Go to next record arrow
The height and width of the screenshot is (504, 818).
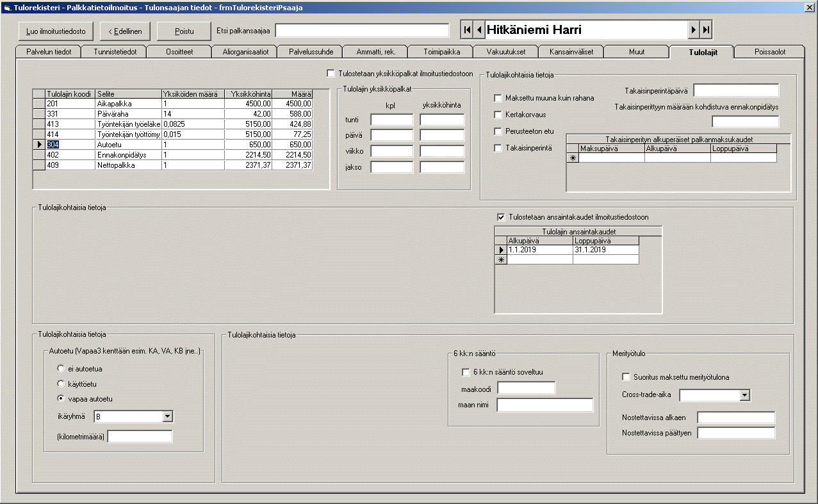693,30
